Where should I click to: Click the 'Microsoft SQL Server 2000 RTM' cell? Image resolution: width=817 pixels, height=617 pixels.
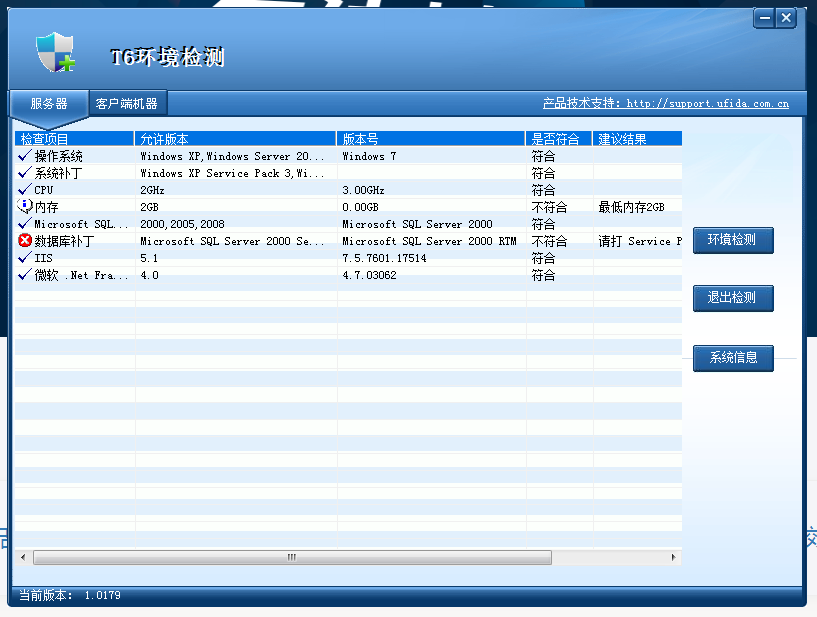coord(429,241)
